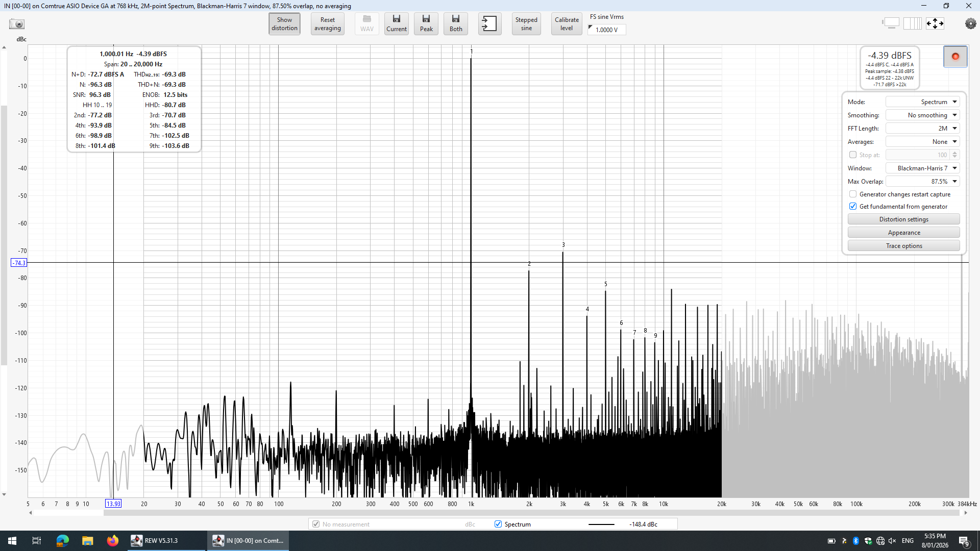This screenshot has height=551, width=980.
Task: Toggle the Spectrum trace checkbox
Action: 498,524
